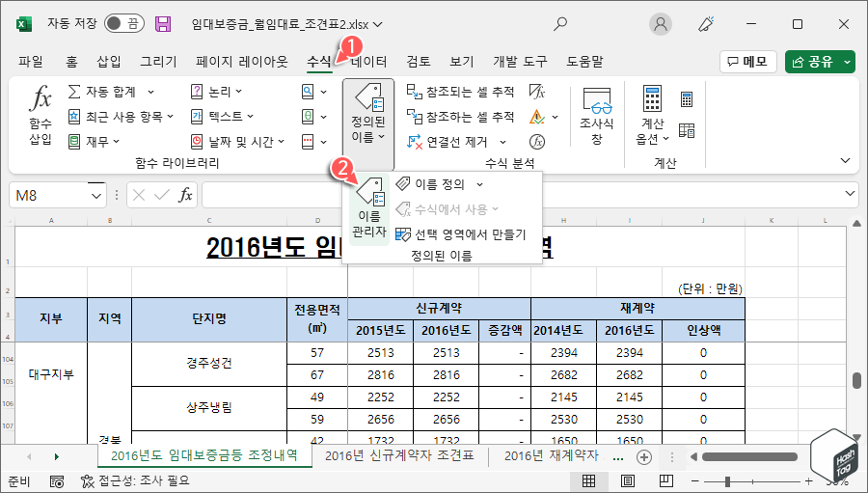
Task: Click the Share (공유) button
Action: (x=813, y=62)
